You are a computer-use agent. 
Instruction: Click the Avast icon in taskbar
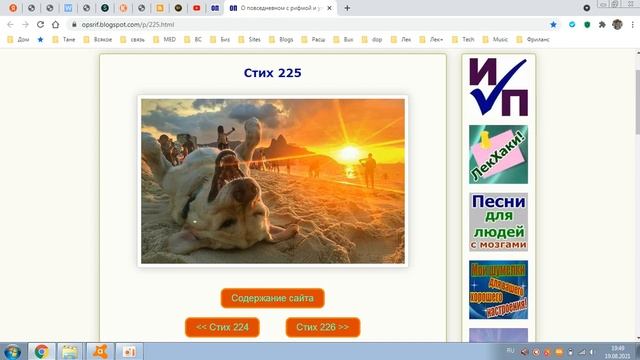[100, 351]
